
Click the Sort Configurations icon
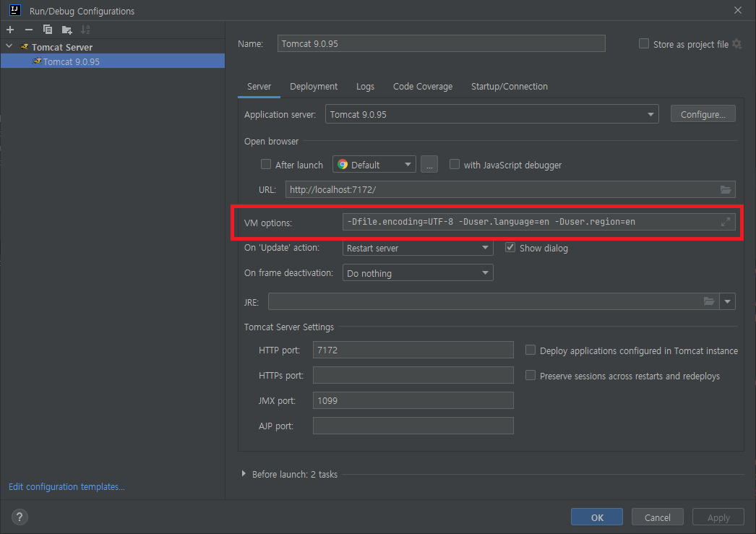(85, 30)
